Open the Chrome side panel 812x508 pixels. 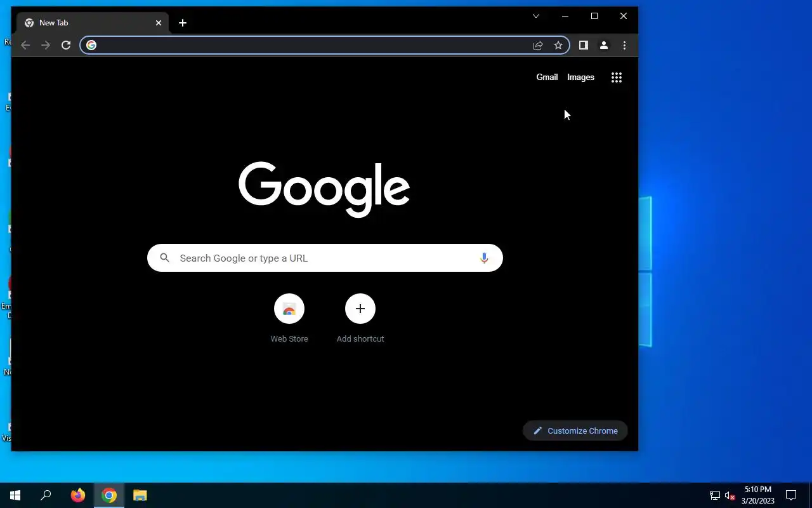click(x=584, y=45)
